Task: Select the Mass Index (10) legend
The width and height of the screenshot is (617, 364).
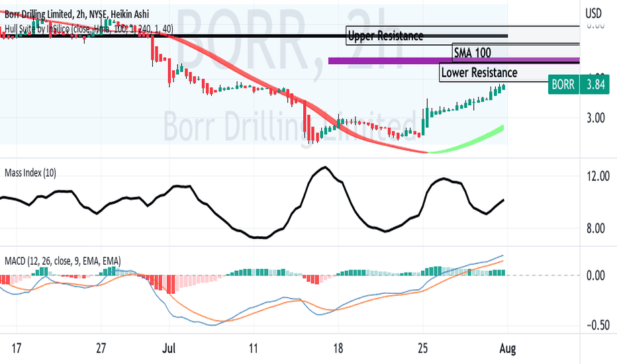Action: tap(30, 173)
